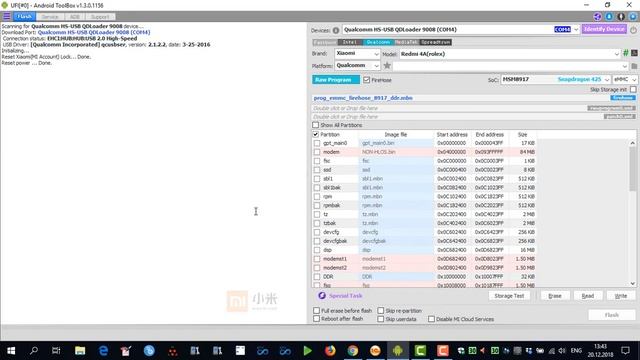Click the Storage Test button
This screenshot has height=360, width=640.
pyautogui.click(x=509, y=296)
